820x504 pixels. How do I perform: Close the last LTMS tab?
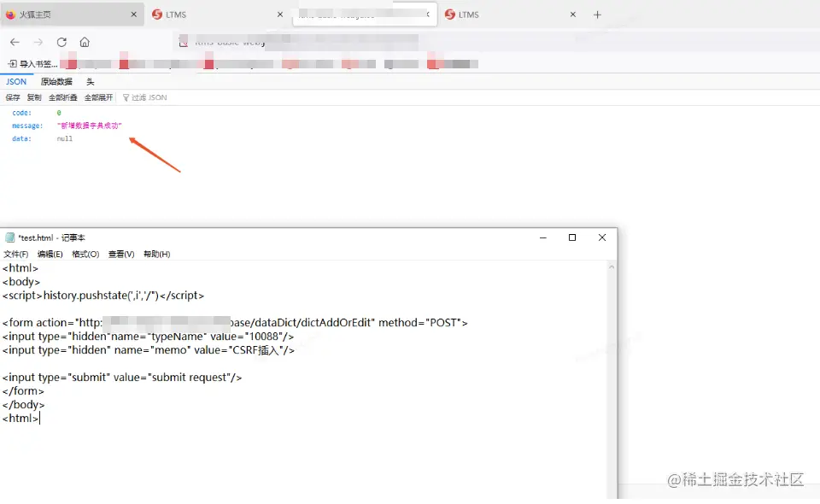573,15
